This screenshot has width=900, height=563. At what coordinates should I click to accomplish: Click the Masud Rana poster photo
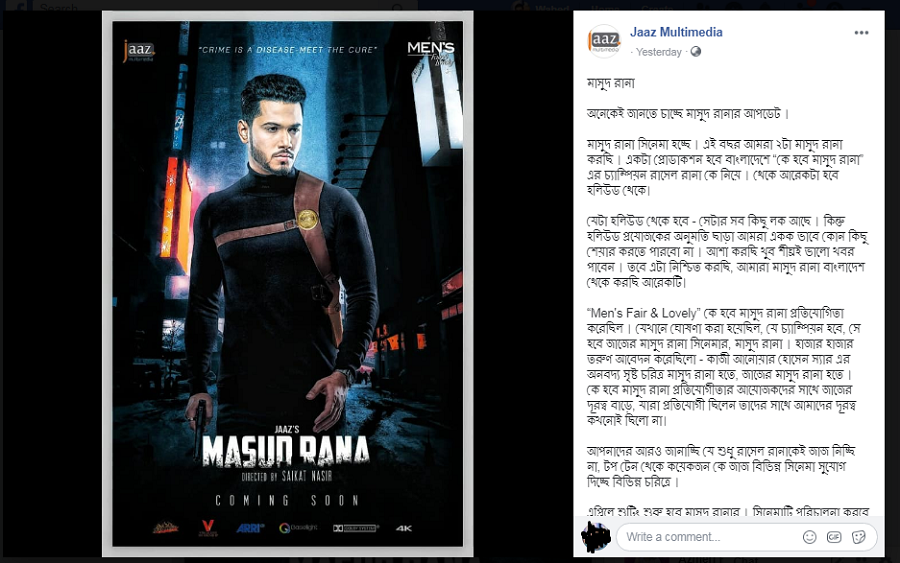point(288,284)
